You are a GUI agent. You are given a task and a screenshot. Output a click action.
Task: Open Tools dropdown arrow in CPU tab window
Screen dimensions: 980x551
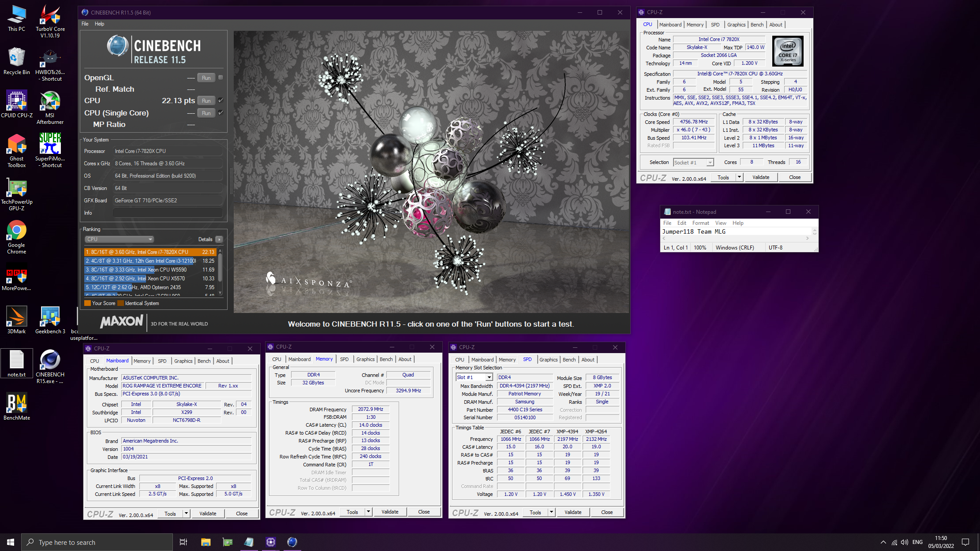pyautogui.click(x=739, y=177)
